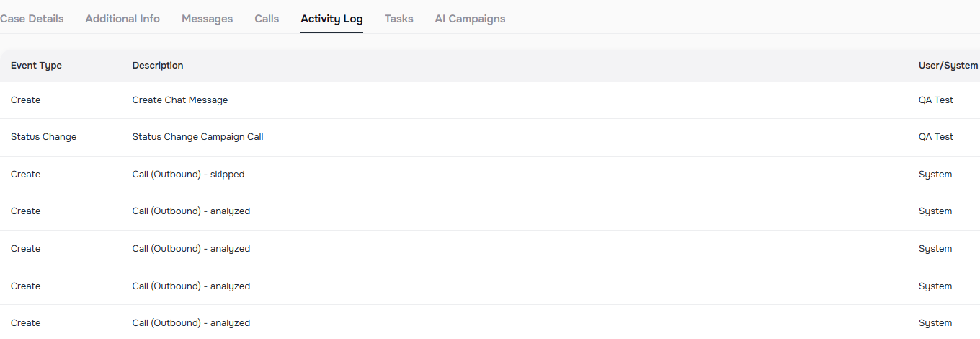The image size is (980, 339).
Task: Open the AI Campaigns tab
Action: coord(470,19)
